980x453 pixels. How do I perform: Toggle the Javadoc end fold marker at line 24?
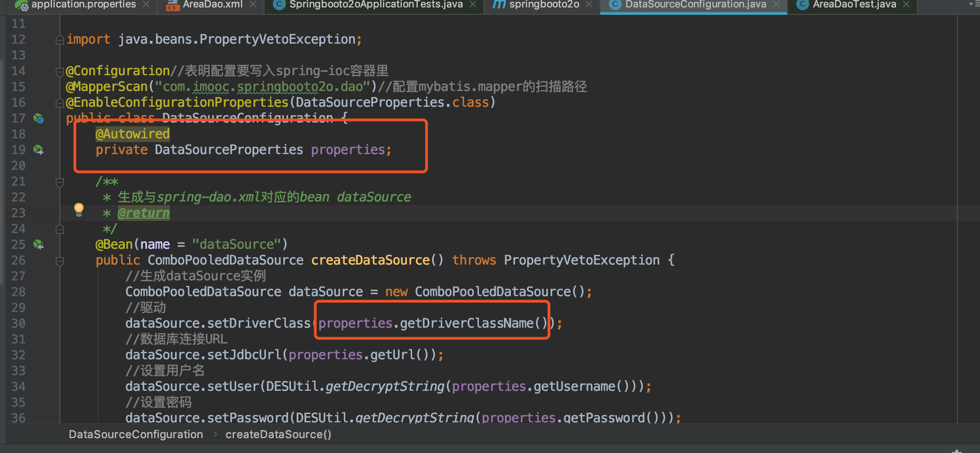[59, 229]
